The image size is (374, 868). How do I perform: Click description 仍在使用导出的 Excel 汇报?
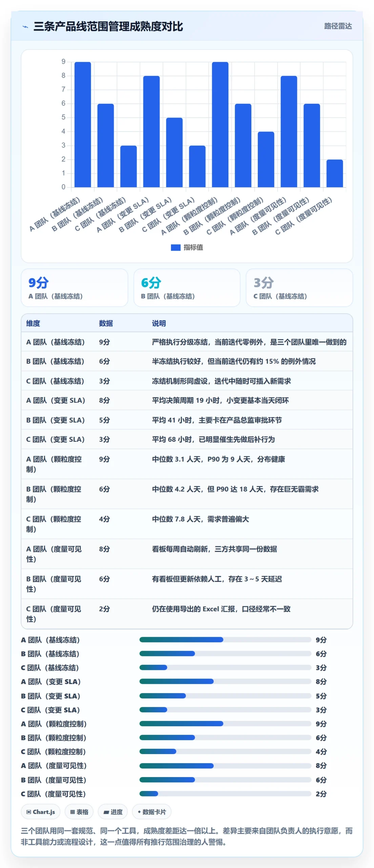click(x=221, y=609)
